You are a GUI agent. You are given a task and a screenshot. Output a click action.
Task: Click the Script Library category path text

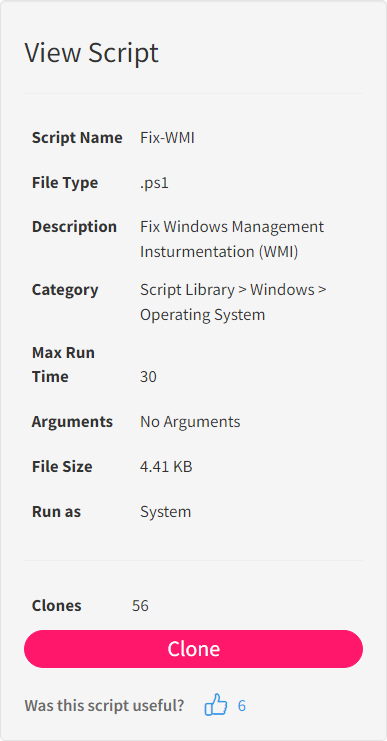[x=233, y=302]
